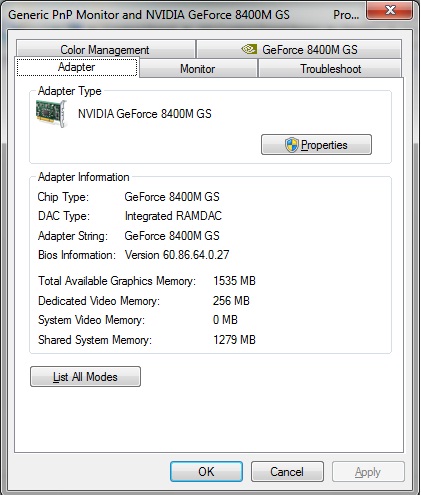Click total graphics memory value 1535 MB
The height and width of the screenshot is (495, 421).
(x=234, y=281)
